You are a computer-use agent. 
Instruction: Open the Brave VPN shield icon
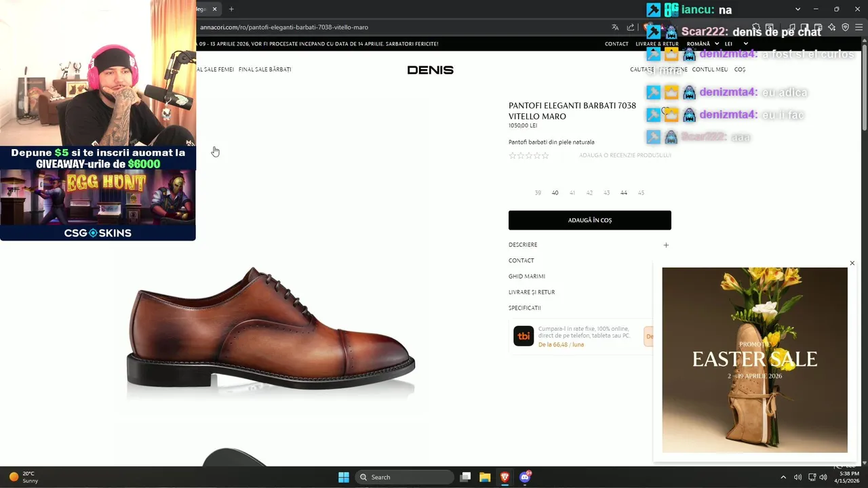845,27
